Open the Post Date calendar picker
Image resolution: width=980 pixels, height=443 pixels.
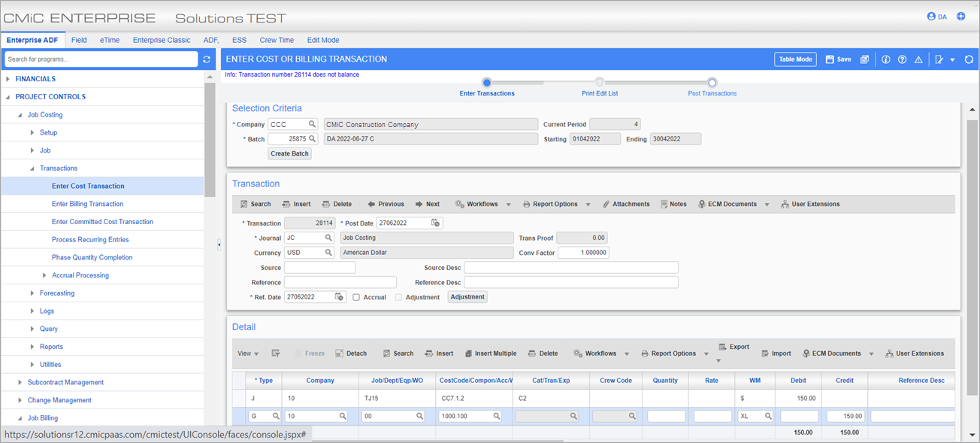coord(436,223)
